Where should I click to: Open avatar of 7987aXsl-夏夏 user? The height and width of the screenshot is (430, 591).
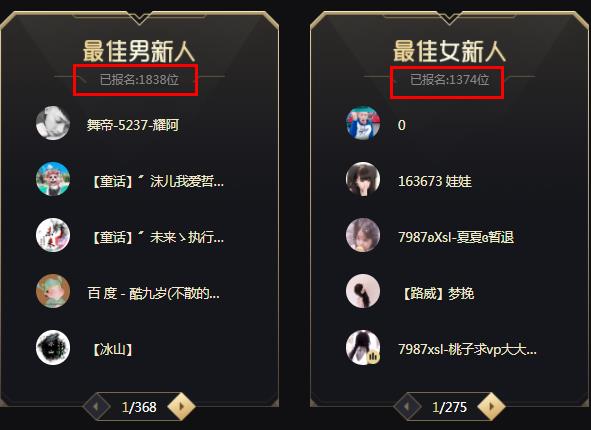tap(363, 235)
